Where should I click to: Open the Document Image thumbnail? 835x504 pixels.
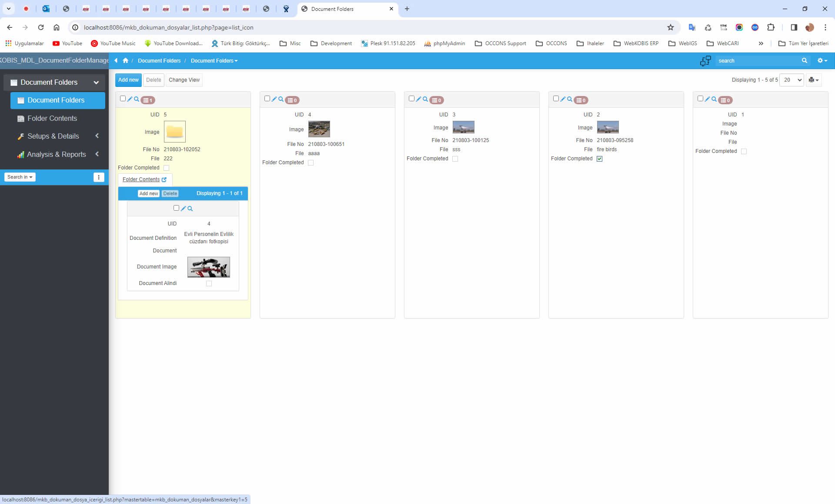click(x=209, y=267)
